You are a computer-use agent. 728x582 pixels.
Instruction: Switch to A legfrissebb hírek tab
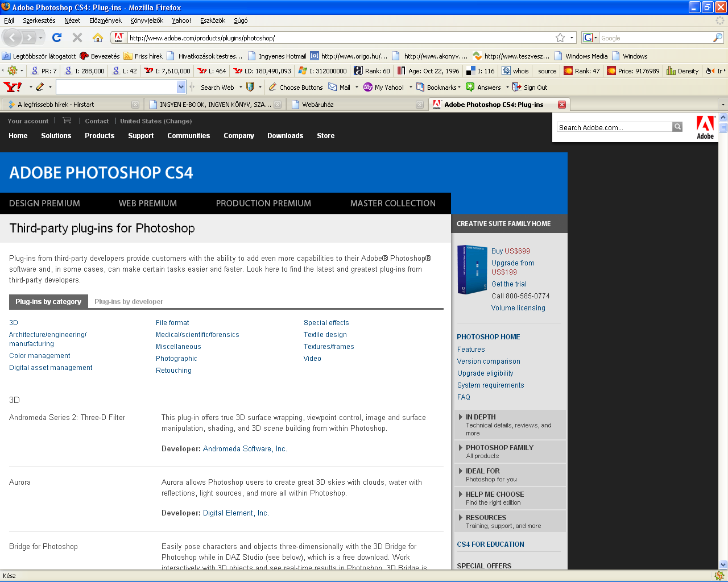click(x=72, y=105)
